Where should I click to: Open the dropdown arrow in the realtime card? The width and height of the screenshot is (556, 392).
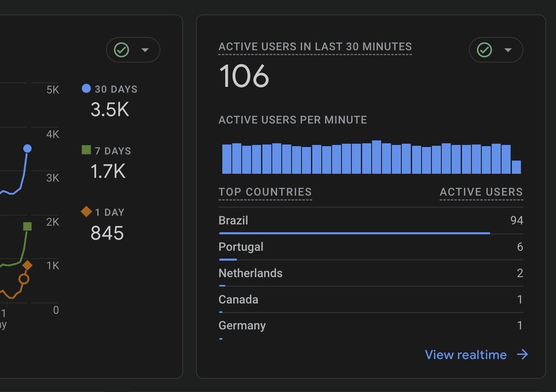[x=508, y=50]
